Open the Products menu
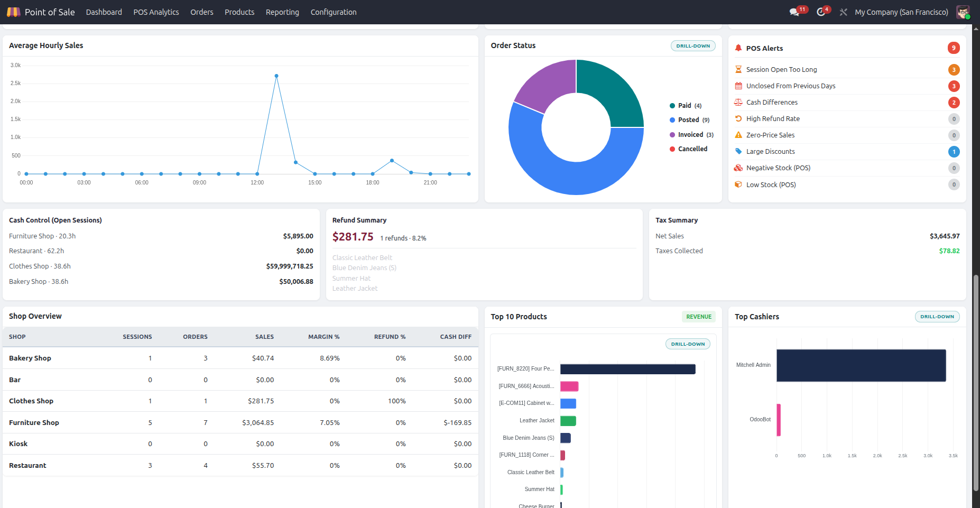Screen dimensions: 980x508 pos(239,12)
